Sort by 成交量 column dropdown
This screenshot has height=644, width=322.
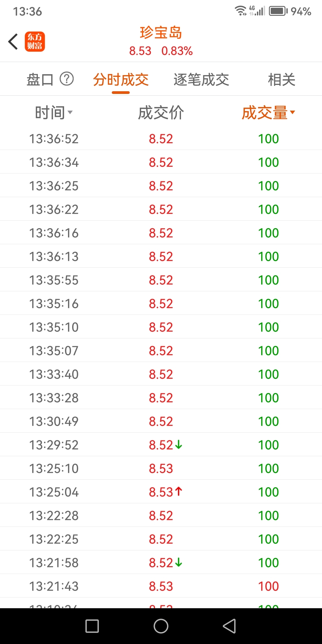268,113
